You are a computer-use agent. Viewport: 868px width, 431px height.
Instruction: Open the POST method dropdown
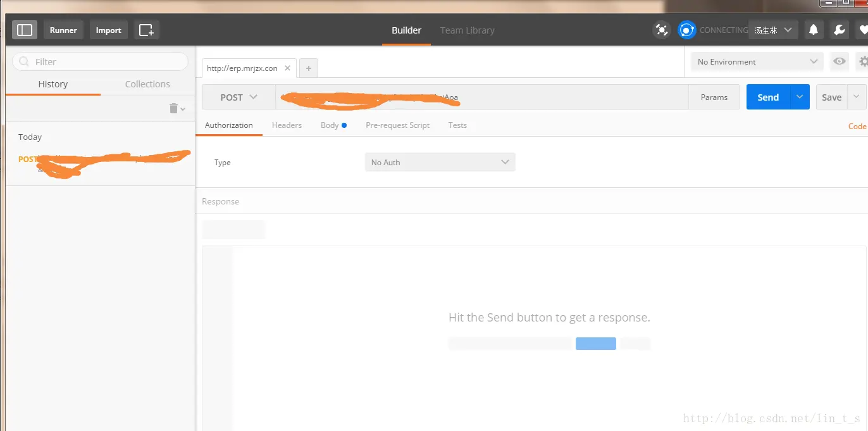(239, 97)
